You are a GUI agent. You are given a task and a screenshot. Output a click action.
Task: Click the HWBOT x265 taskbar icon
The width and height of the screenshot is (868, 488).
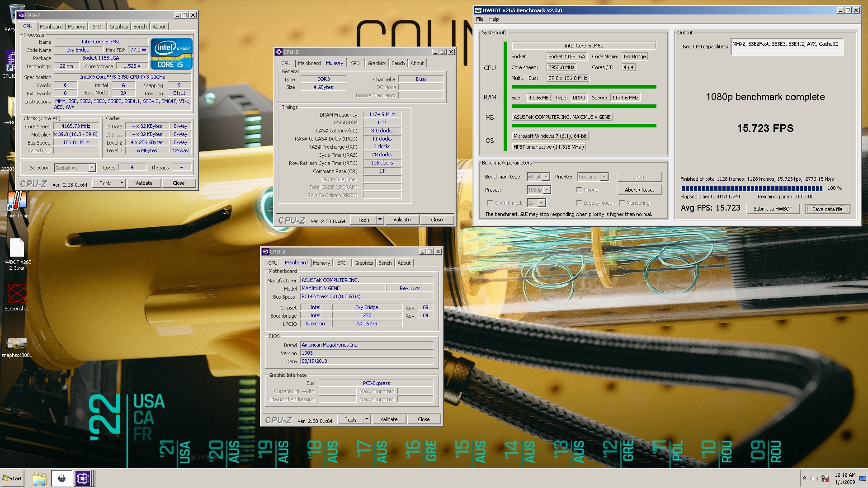tap(62, 479)
